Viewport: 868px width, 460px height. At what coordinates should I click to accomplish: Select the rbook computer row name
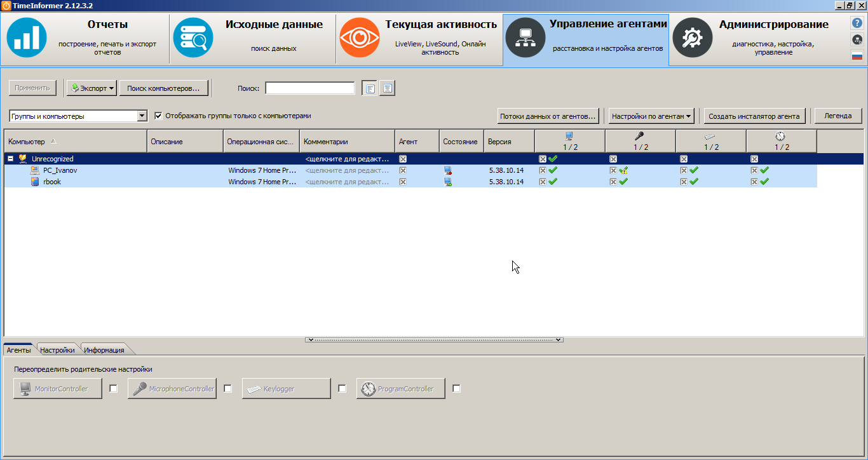pyautogui.click(x=52, y=182)
